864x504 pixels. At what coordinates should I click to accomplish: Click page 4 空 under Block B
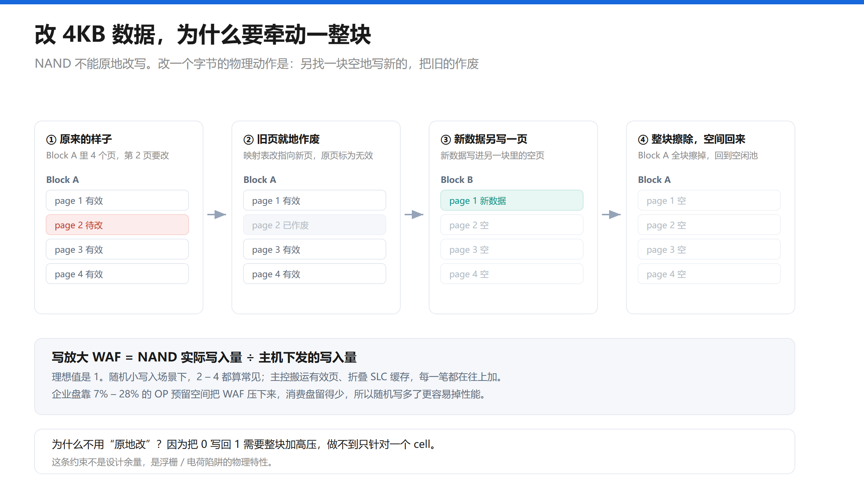[x=512, y=274]
